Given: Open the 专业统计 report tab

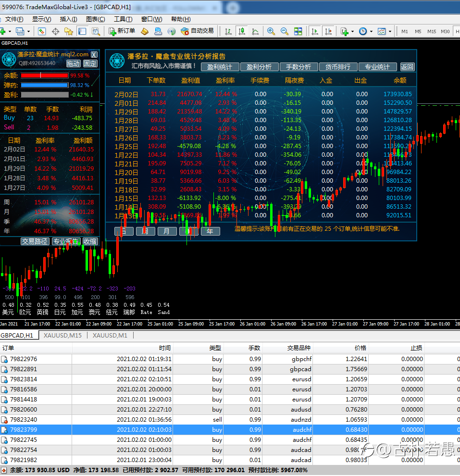Looking at the screenshot, I should point(377,67).
